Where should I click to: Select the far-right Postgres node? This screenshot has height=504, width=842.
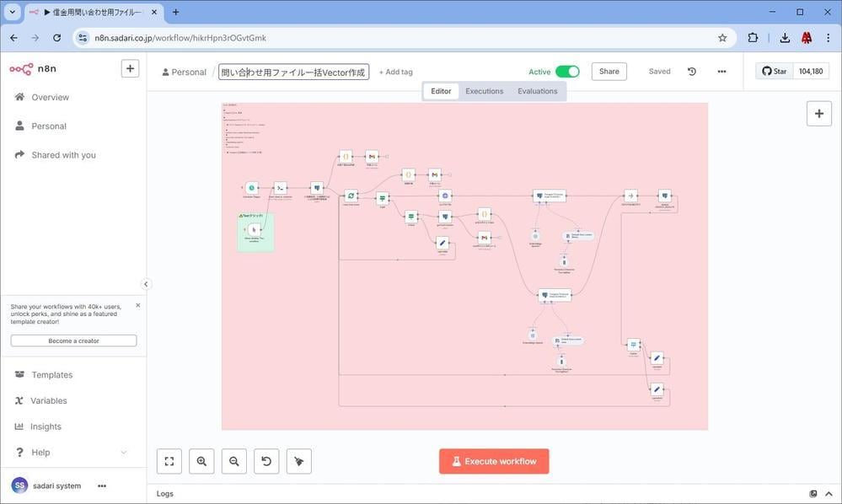coord(665,196)
